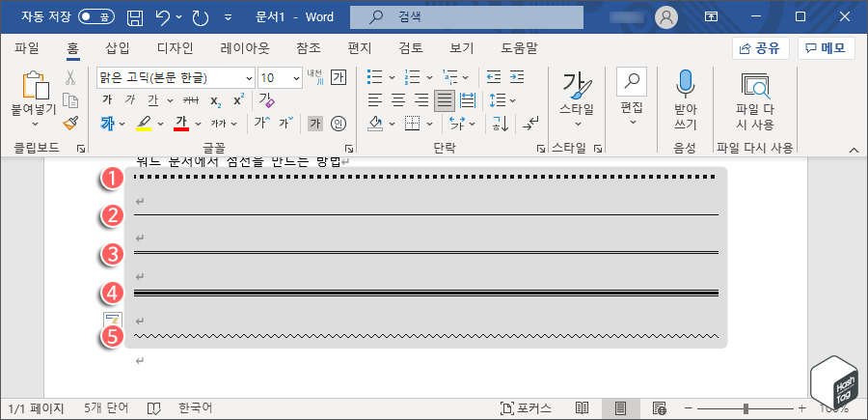868x420 pixels.
Task: Open the 편집 editing button
Action: click(632, 98)
